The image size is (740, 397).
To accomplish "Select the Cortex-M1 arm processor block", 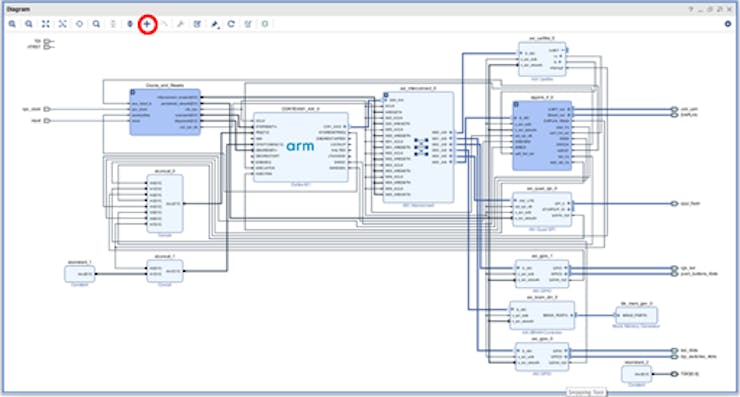I will (x=301, y=147).
